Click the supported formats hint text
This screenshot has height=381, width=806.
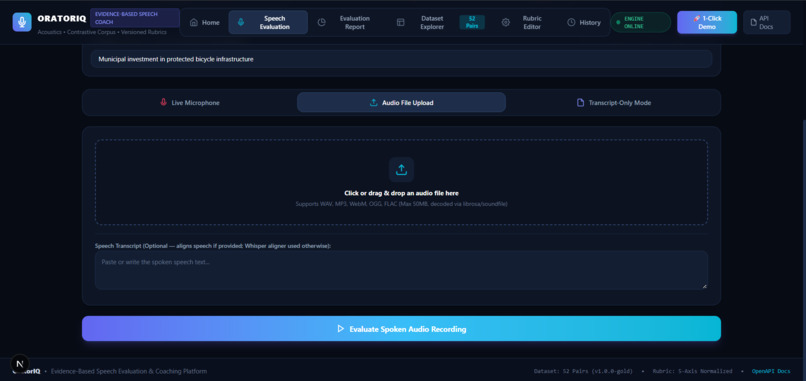[x=401, y=204]
